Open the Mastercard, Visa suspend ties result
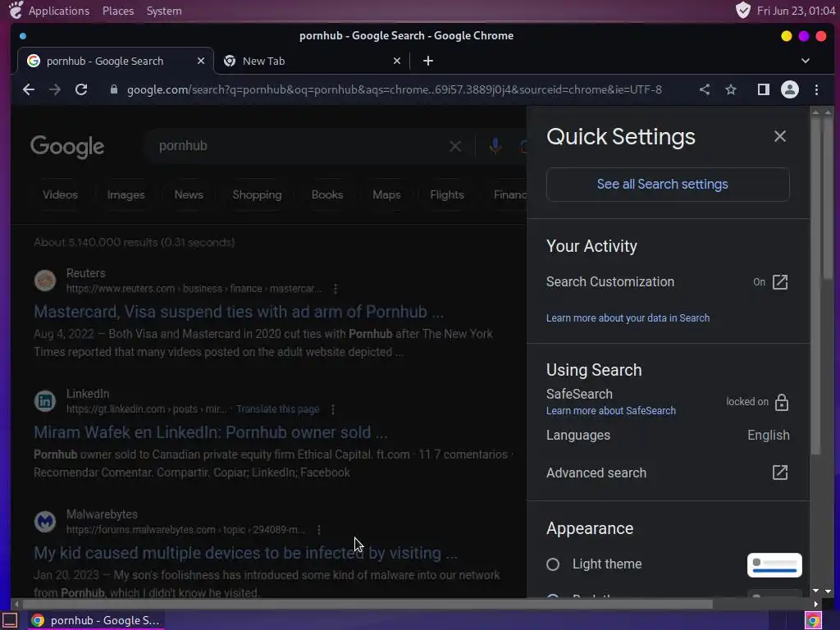Screen dimensions: 840x630 [239, 312]
